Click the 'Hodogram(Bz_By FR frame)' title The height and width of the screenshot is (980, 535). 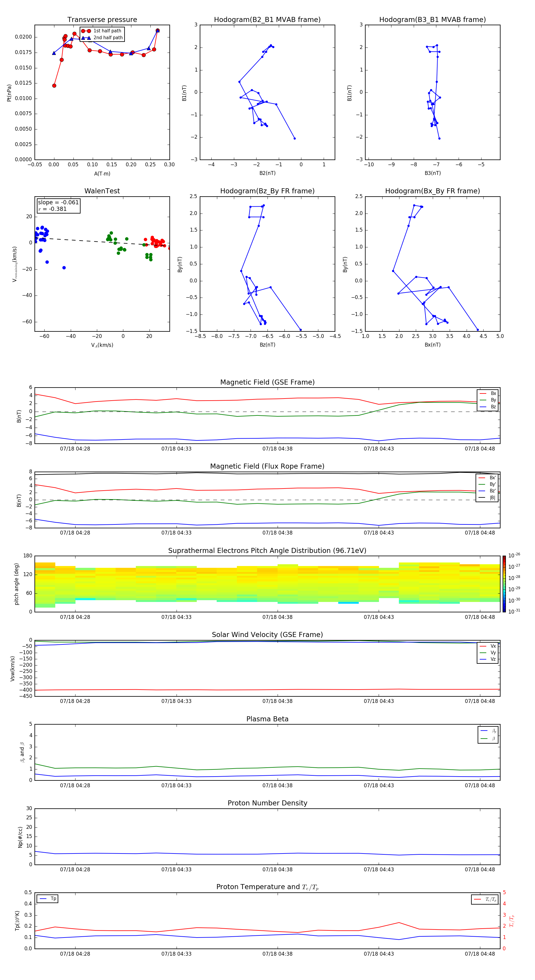tap(267, 191)
